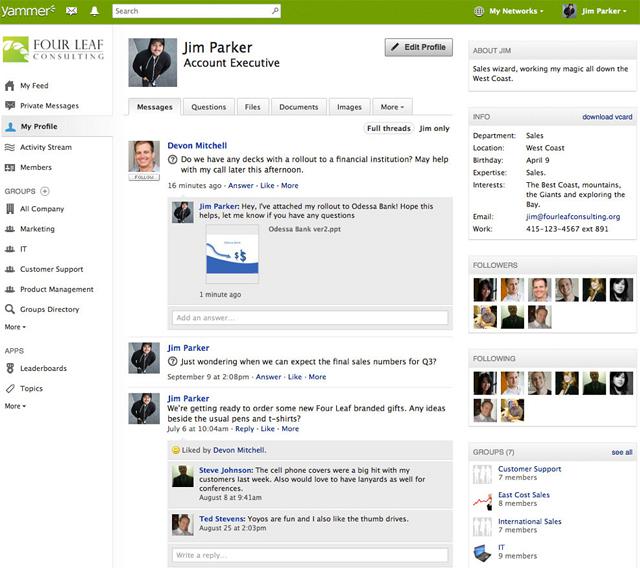Follow Devon Mitchell using the Follow button
640x568 pixels.
[145, 177]
